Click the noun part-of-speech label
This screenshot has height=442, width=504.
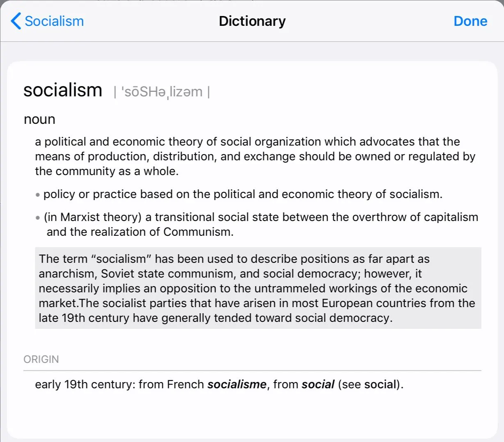click(39, 119)
